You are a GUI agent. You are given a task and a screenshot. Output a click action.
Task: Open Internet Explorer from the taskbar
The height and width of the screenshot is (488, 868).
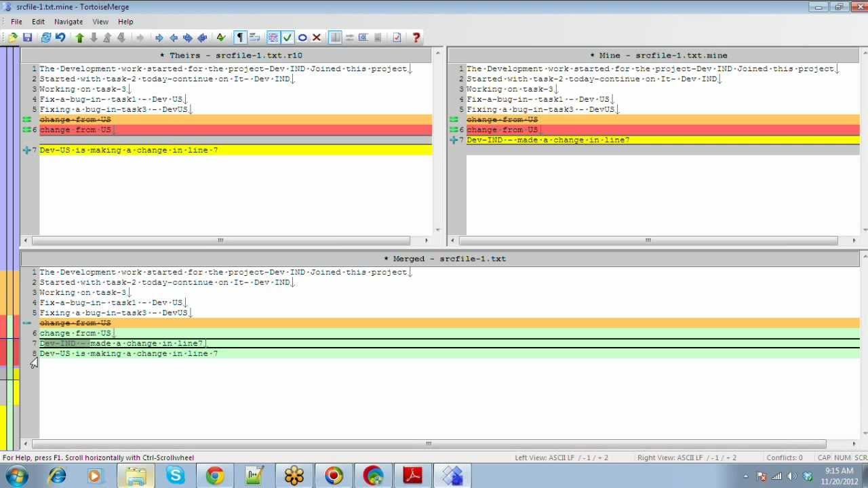click(57, 476)
